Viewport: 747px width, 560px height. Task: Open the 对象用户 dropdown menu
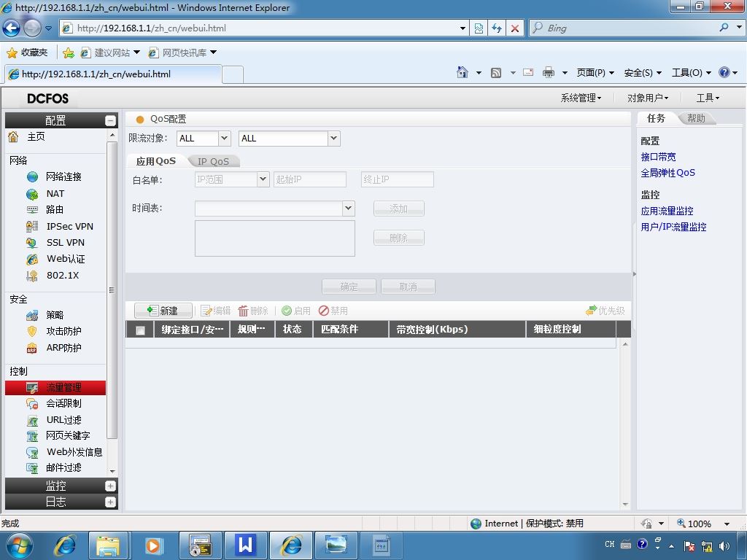[648, 98]
